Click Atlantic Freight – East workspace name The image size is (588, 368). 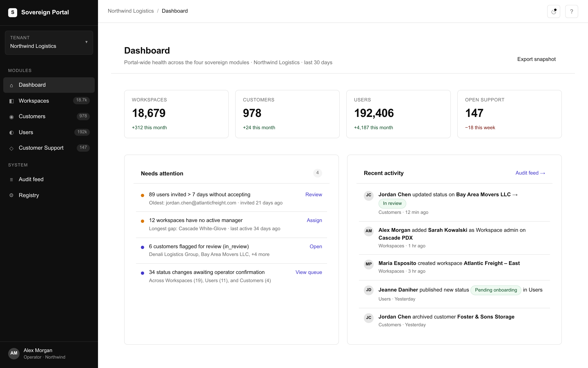point(492,263)
